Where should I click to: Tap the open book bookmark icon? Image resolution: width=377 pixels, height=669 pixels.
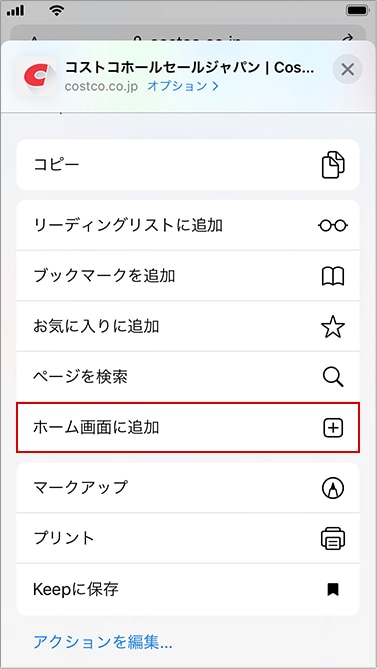333,276
